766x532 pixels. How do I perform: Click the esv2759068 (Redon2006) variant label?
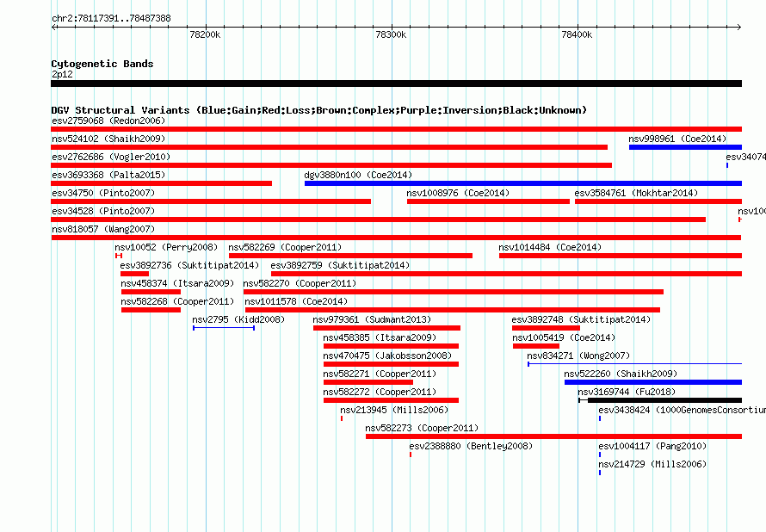(x=108, y=121)
